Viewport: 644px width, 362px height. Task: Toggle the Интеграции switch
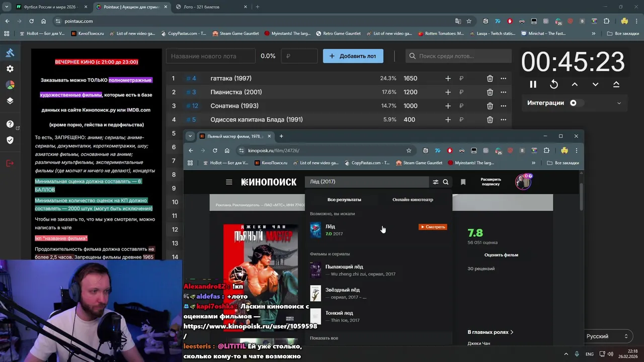(576, 103)
